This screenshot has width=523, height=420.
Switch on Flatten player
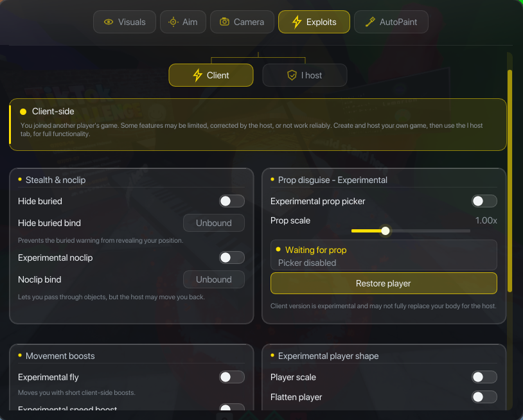(484, 397)
